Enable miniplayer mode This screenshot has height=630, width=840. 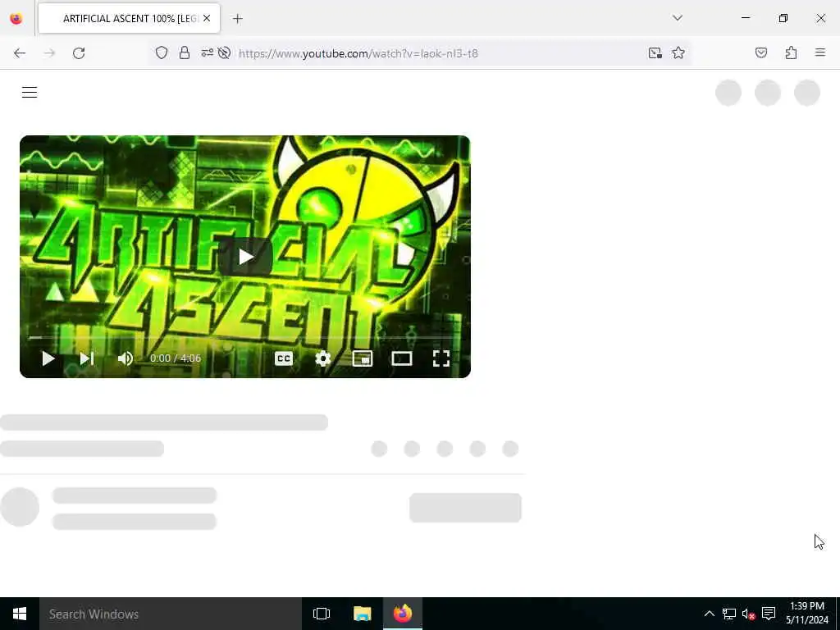pos(363,358)
